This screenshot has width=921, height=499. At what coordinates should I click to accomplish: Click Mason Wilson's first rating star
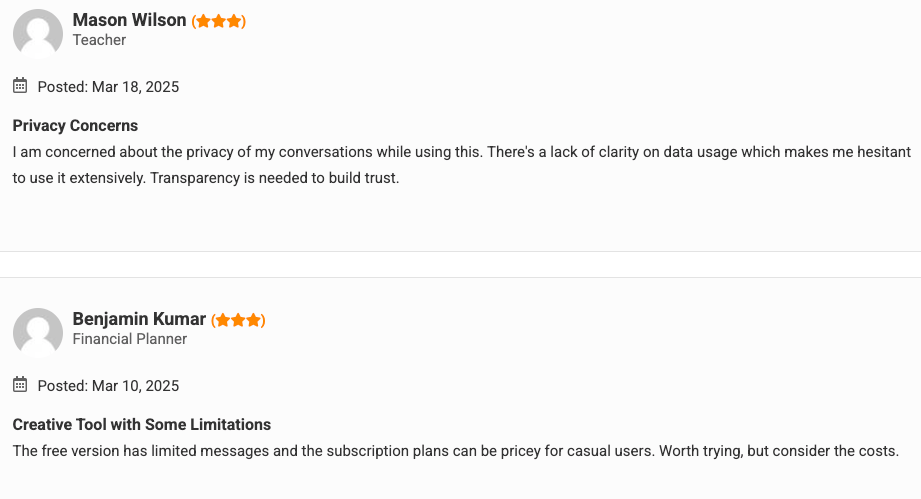click(x=203, y=21)
